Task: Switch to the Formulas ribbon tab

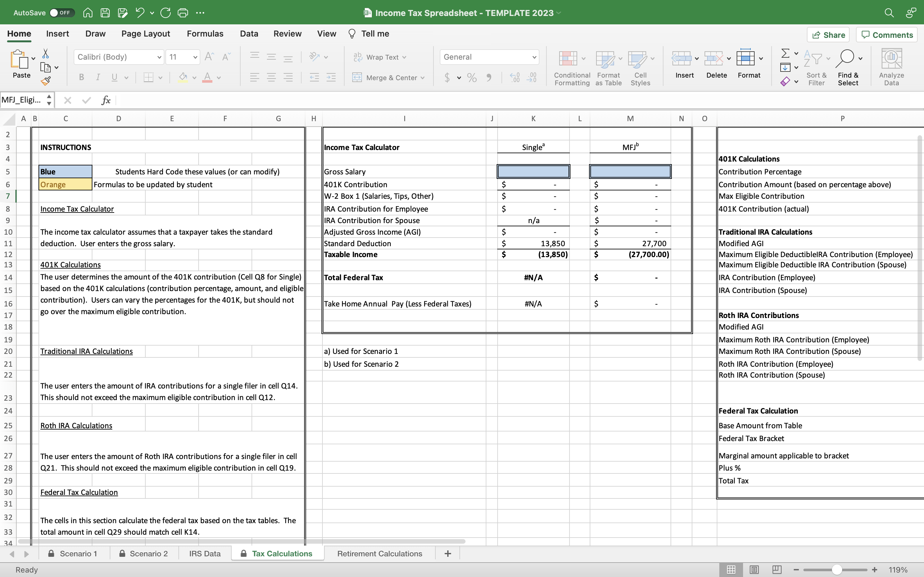Action: click(x=205, y=34)
